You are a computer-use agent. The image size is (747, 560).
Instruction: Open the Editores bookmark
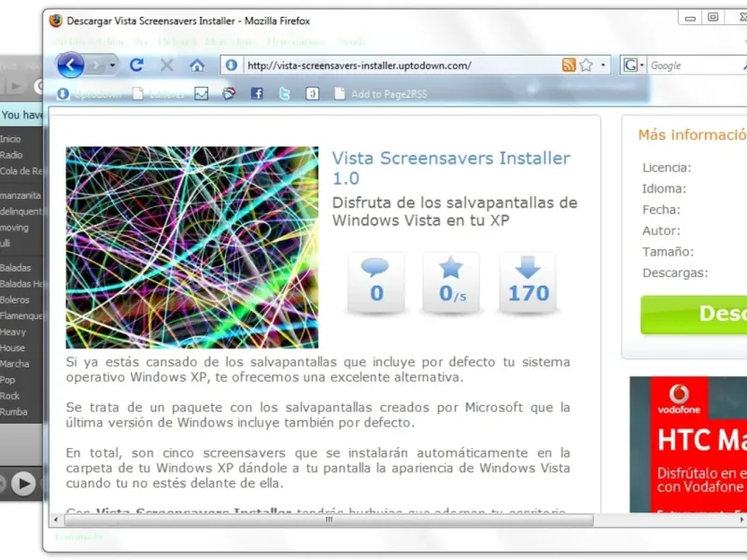coord(158,94)
